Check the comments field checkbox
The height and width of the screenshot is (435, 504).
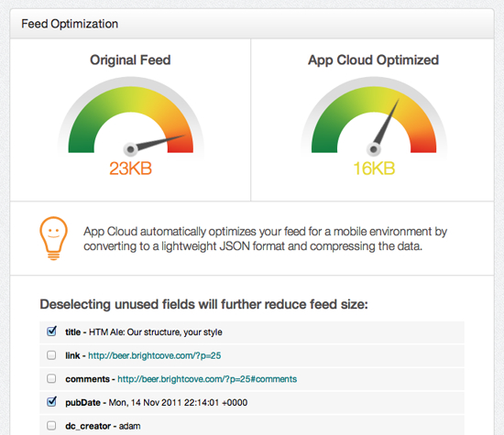51,378
